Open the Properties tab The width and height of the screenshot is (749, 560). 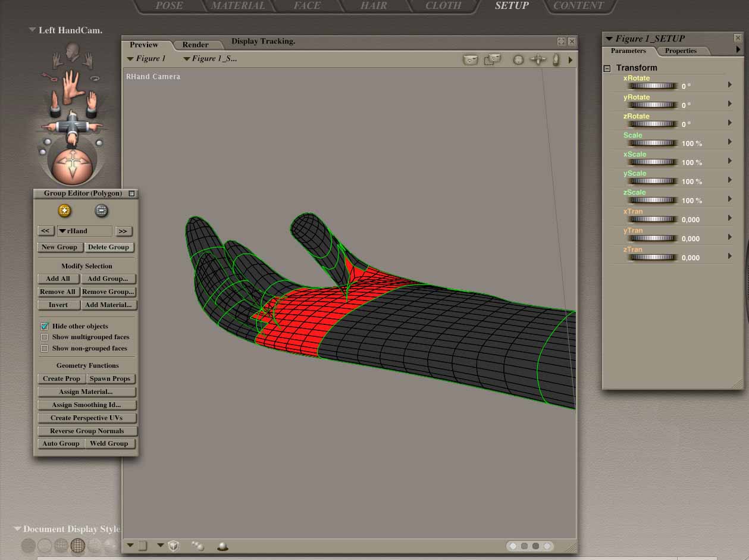681,51
